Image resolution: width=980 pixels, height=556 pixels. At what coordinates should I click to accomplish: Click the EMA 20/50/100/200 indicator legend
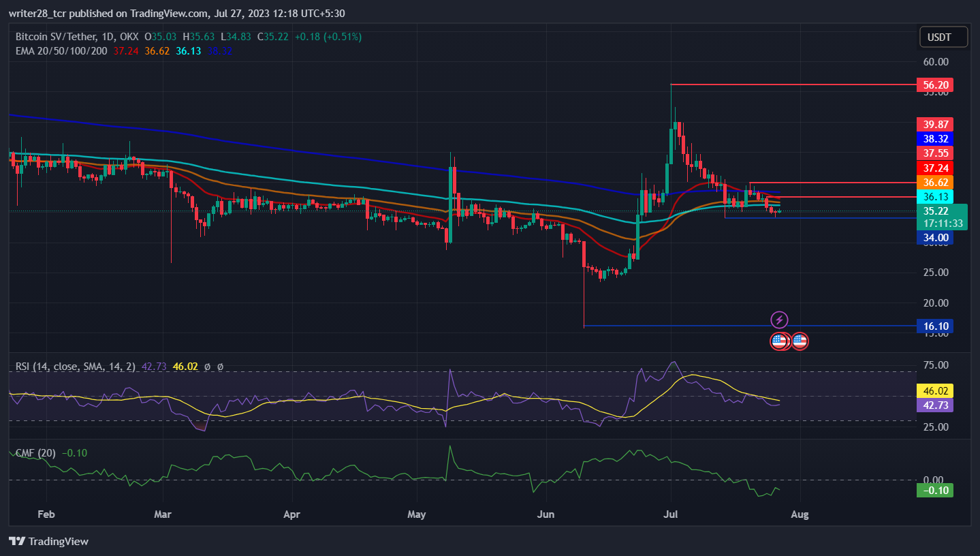[x=61, y=50]
